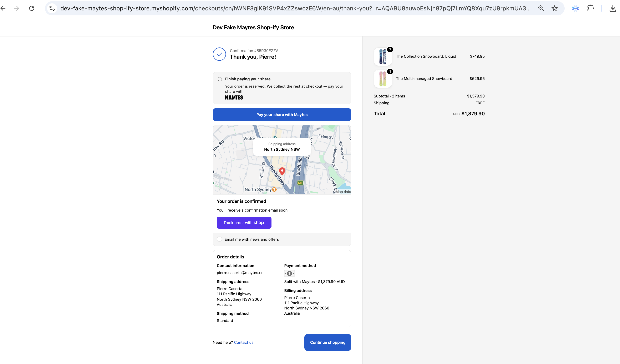Click Pay your share with Maytes button

click(x=282, y=115)
